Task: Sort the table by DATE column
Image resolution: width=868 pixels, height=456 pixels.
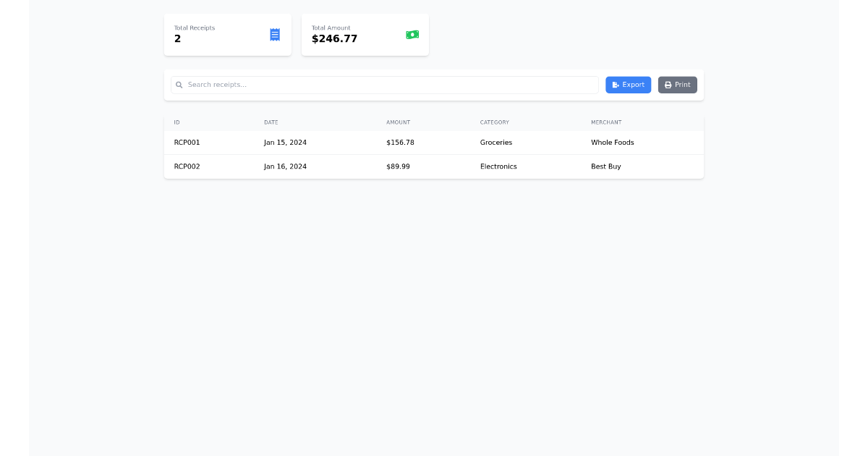Action: [x=271, y=122]
